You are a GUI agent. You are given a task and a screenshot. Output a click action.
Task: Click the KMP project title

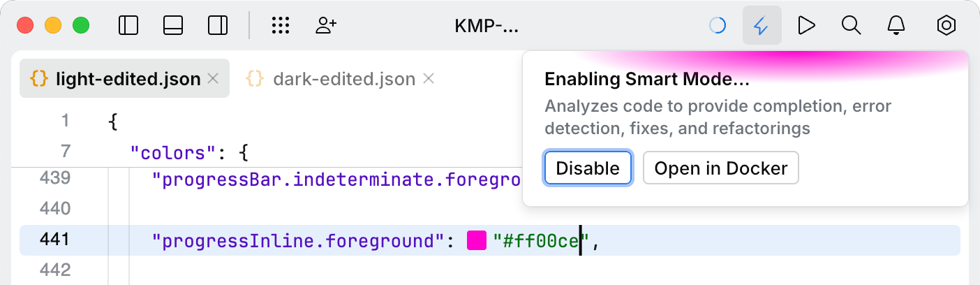point(487,26)
